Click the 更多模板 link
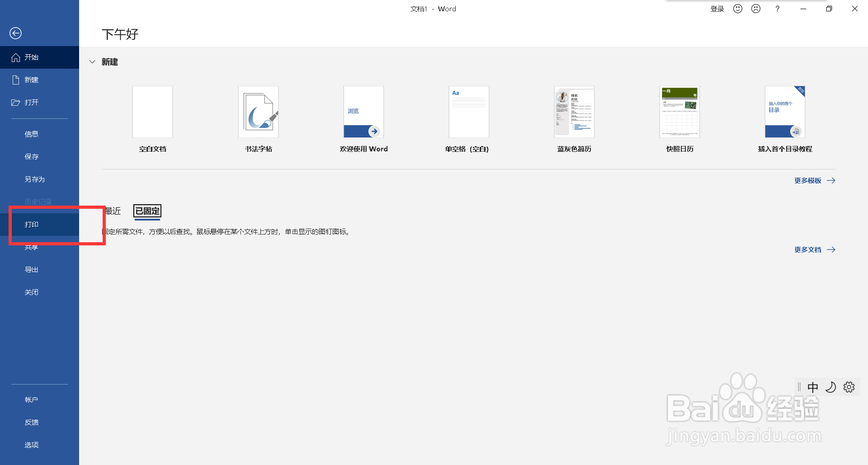Screen dimensions: 868x465 (x=815, y=181)
